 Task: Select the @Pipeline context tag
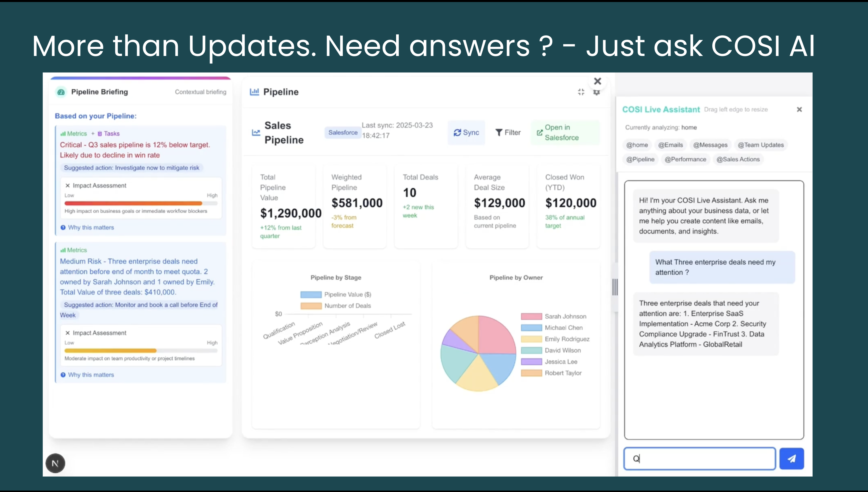click(640, 159)
